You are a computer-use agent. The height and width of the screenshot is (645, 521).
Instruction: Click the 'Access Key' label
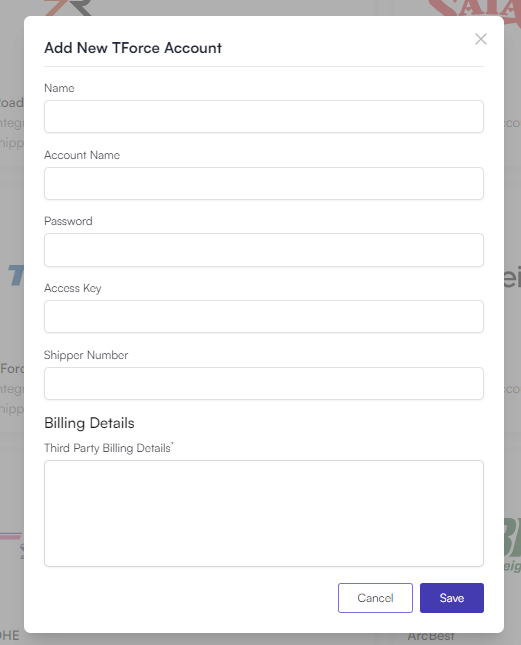coord(72,288)
